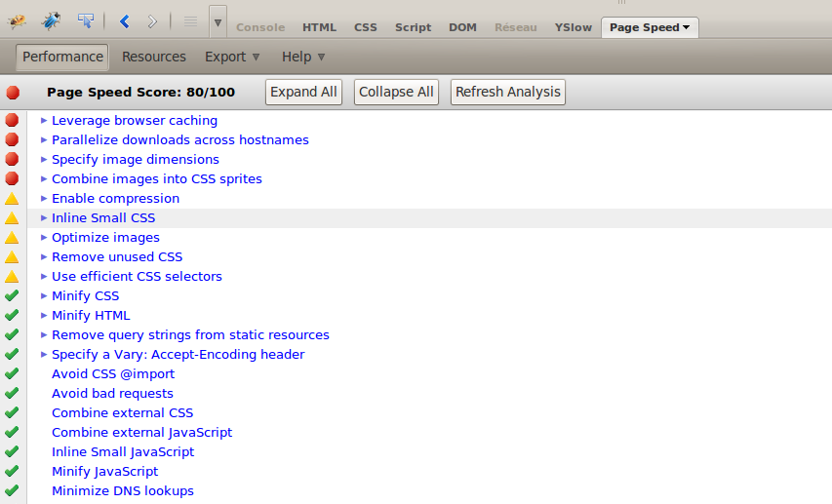Click the blue bug icon in toolbar

[51, 20]
